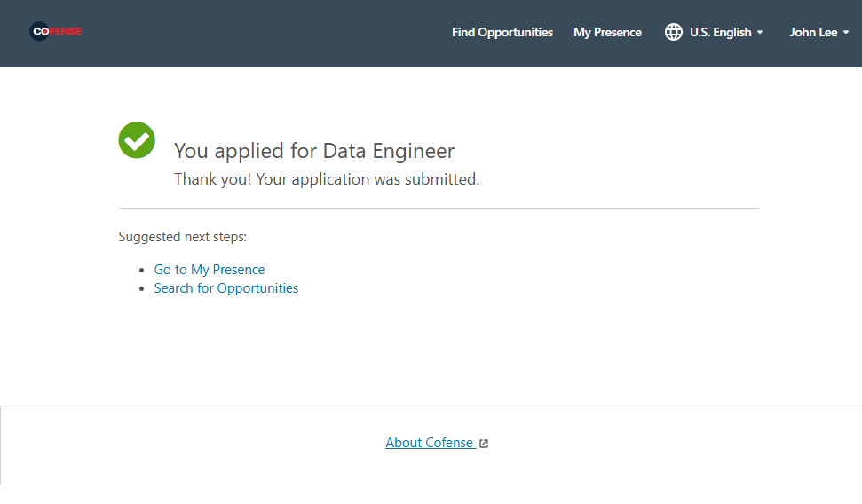Click the Cofense logo in header
The height and width of the screenshot is (504, 862).
[55, 32]
